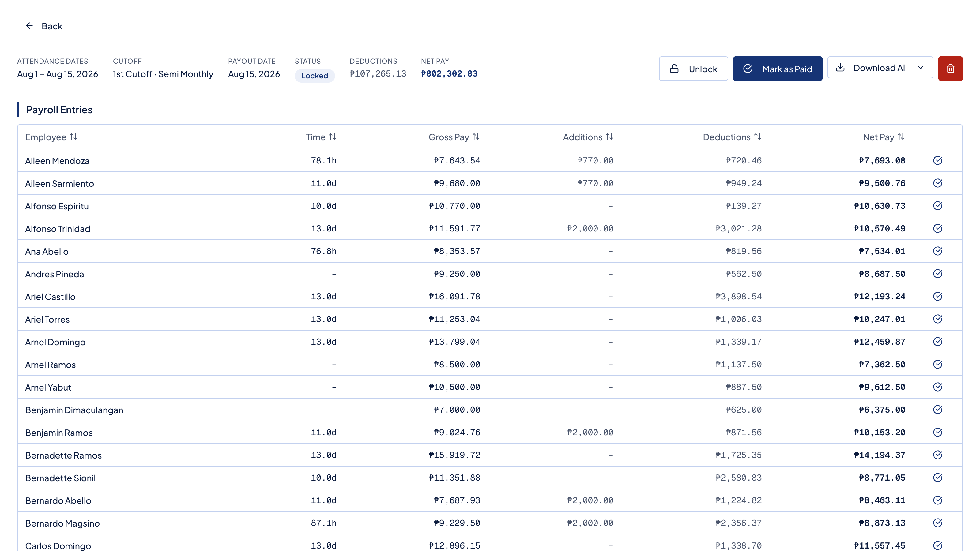Open the Download All dropdown

tap(880, 68)
